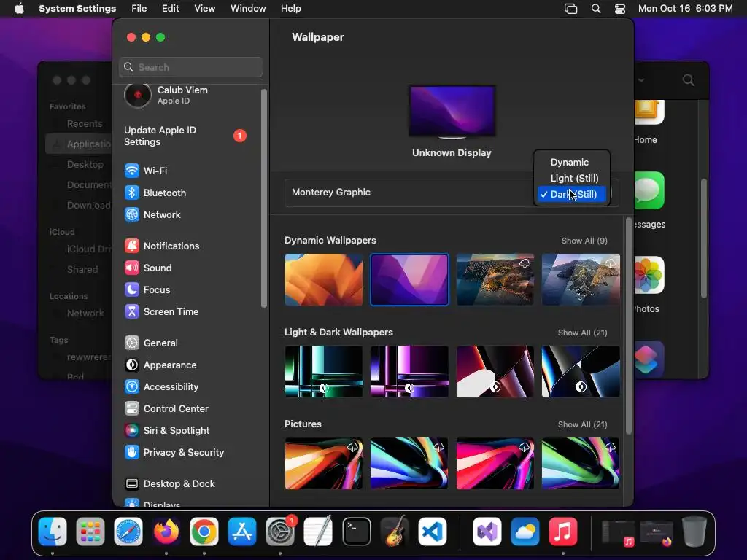
Task: Open Desktop in Finder sidebar
Action: [x=85, y=164]
